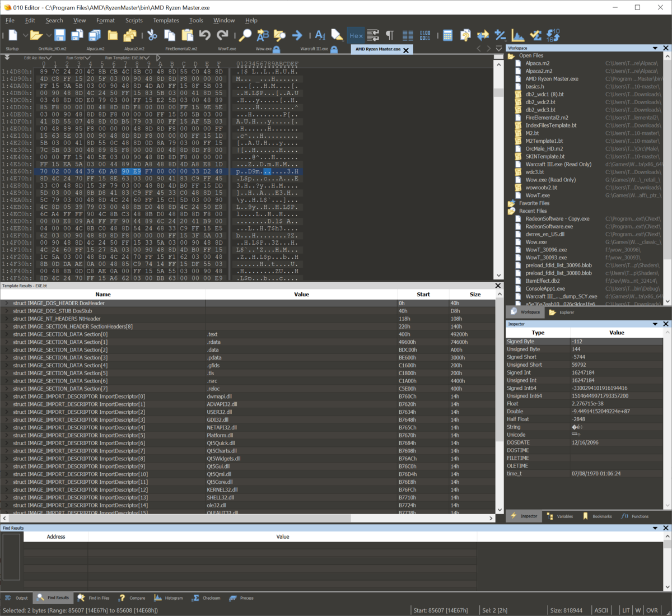The height and width of the screenshot is (616, 672).
Task: Click the Close All files folder icon
Action: [130, 35]
